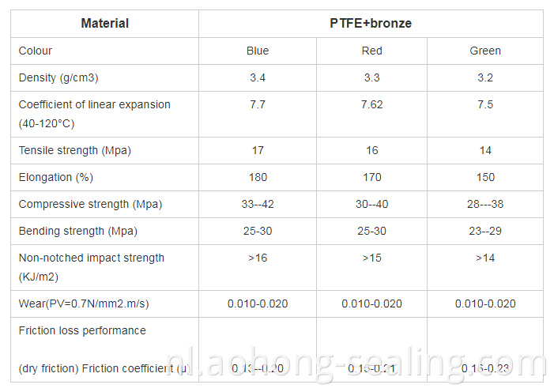
Task: Select elongation value 150
Action: click(485, 177)
